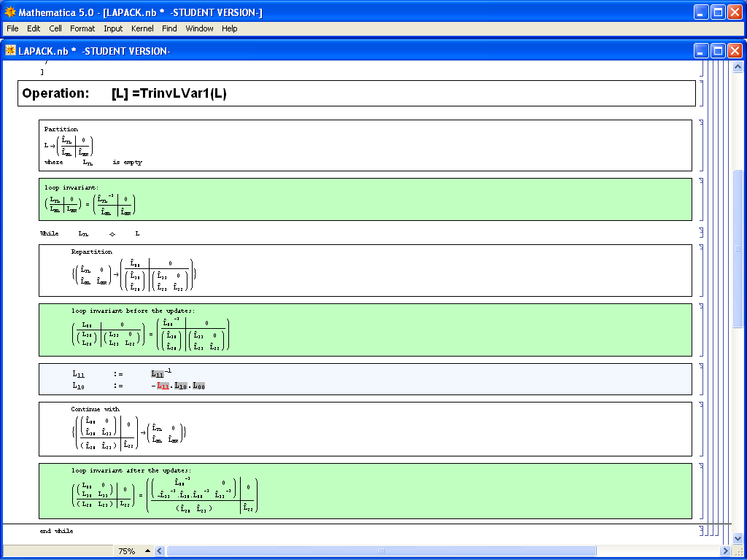
Task: Open the Window menu
Action: click(199, 28)
